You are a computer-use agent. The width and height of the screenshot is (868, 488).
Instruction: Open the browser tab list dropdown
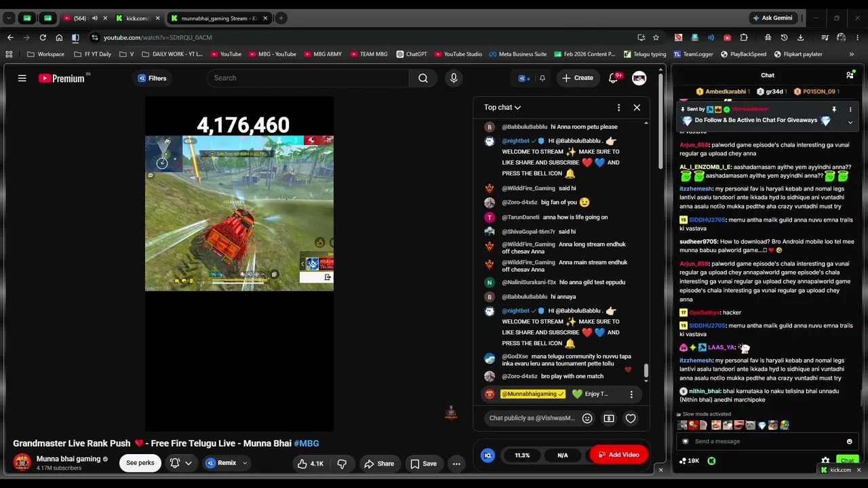9,18
